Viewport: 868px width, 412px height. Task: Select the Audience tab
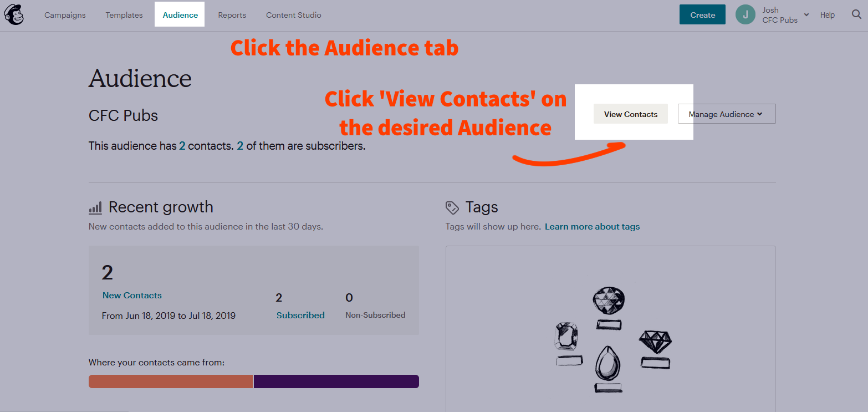coord(180,15)
